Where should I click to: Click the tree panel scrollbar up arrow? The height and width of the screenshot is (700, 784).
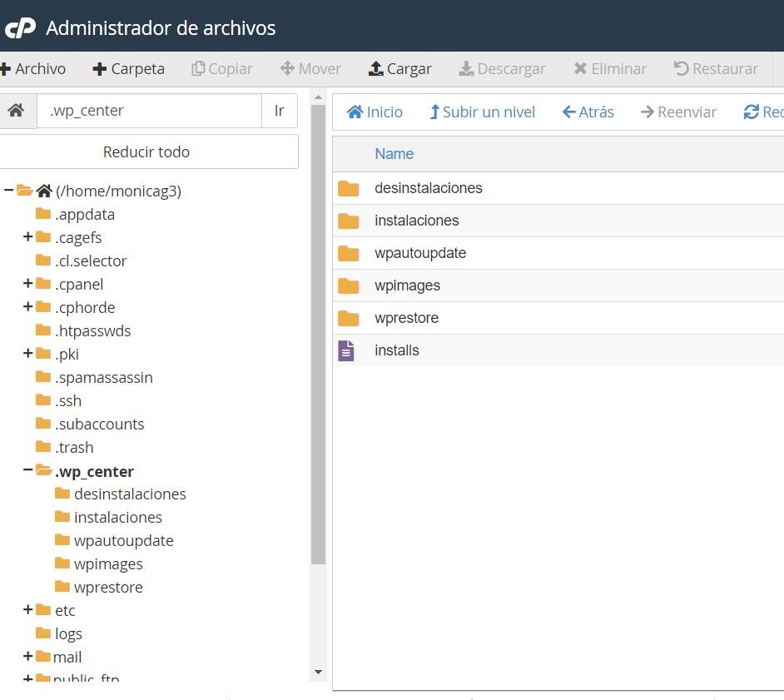[x=318, y=97]
